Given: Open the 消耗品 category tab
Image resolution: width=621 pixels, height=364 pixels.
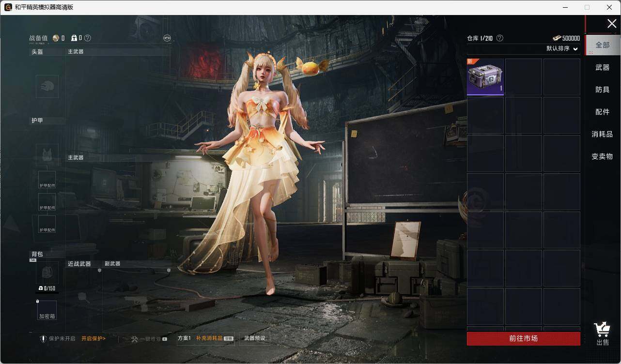Looking at the screenshot, I should (603, 134).
